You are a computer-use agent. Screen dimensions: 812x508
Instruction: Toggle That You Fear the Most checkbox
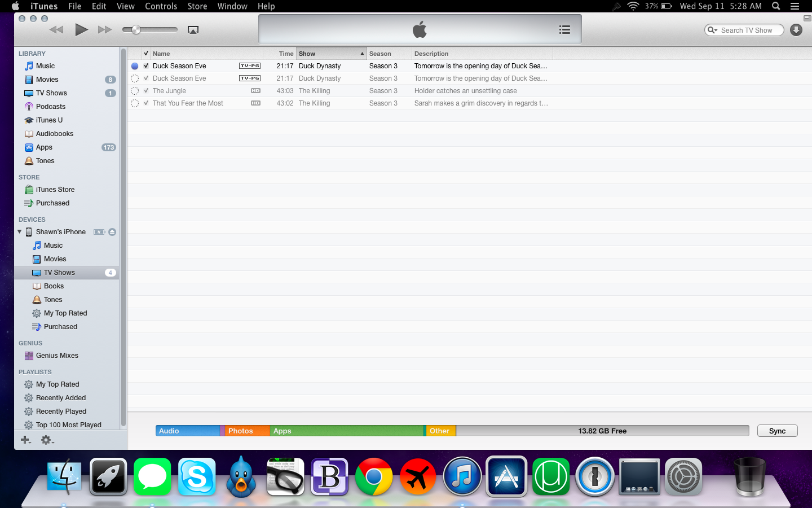point(146,103)
